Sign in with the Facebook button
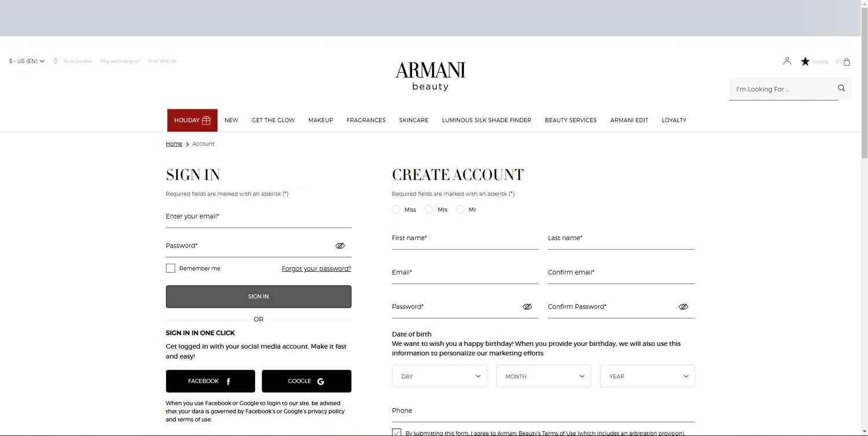Viewport: 868px width, 436px height. [211, 382]
